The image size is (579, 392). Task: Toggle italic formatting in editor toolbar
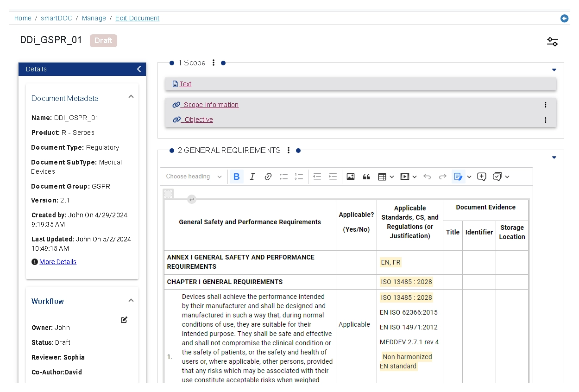(252, 177)
